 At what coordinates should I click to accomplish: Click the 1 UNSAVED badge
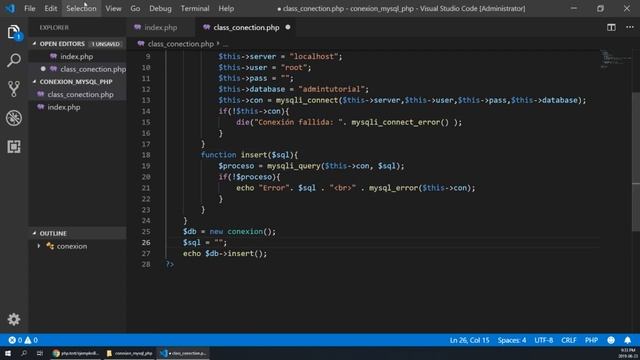coord(106,44)
